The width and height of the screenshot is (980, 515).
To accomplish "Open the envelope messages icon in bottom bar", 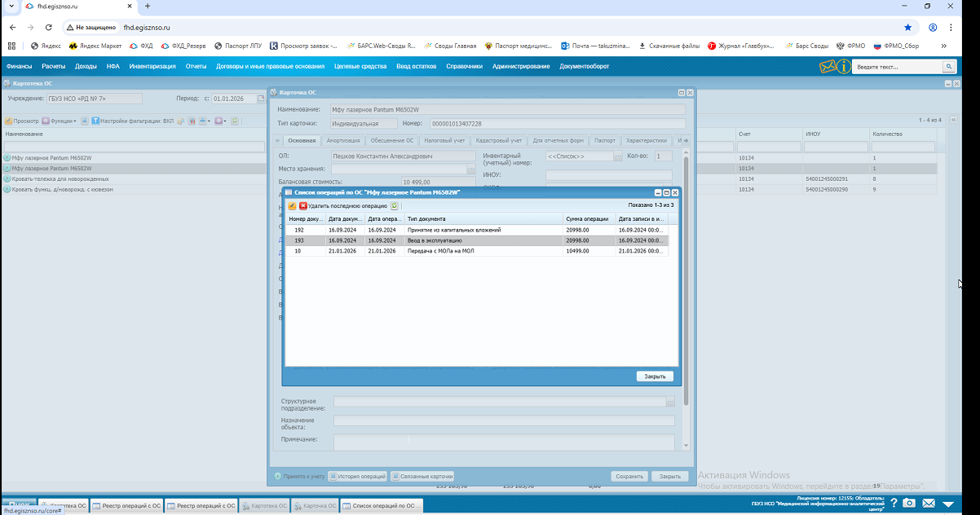I will (x=929, y=504).
